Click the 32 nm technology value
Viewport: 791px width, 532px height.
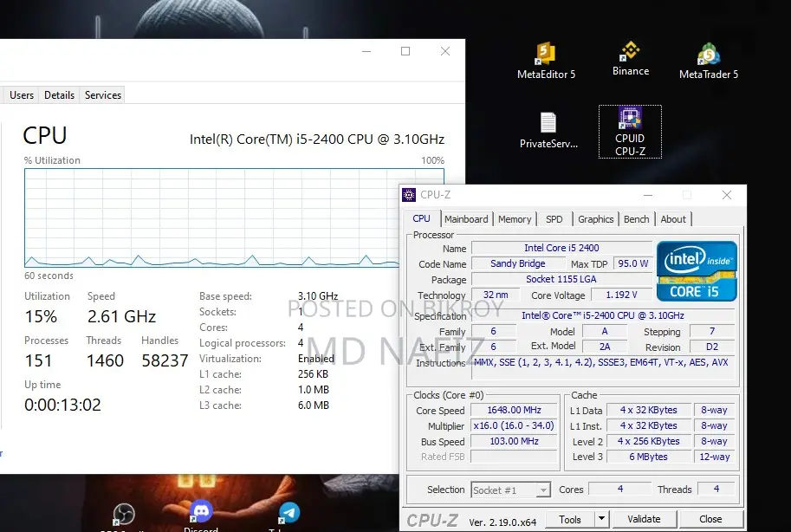click(496, 295)
